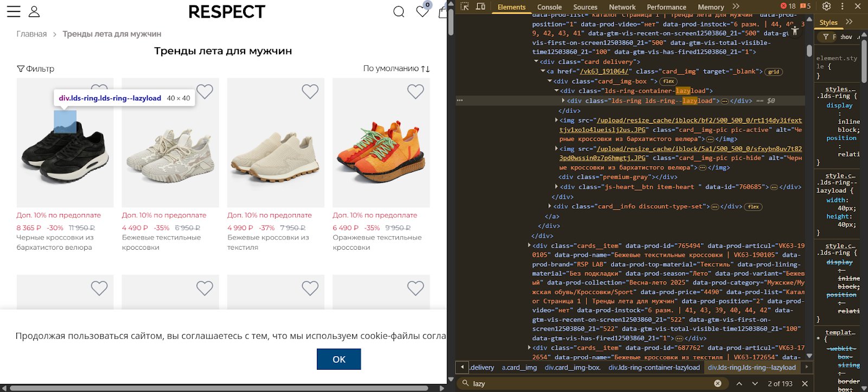Clear the 'lazy' search field
The width and height of the screenshot is (868, 392).
[718, 383]
